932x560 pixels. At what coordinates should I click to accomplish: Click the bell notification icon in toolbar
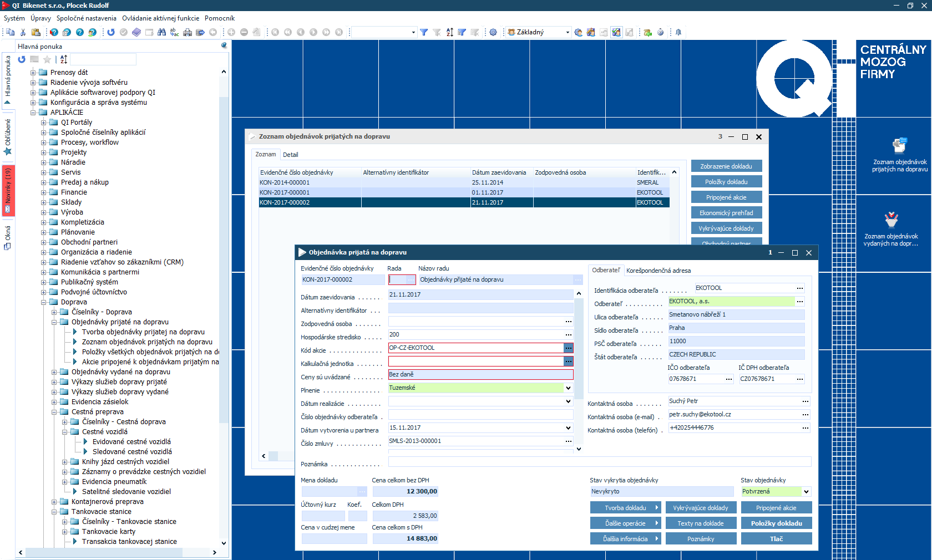click(x=678, y=32)
